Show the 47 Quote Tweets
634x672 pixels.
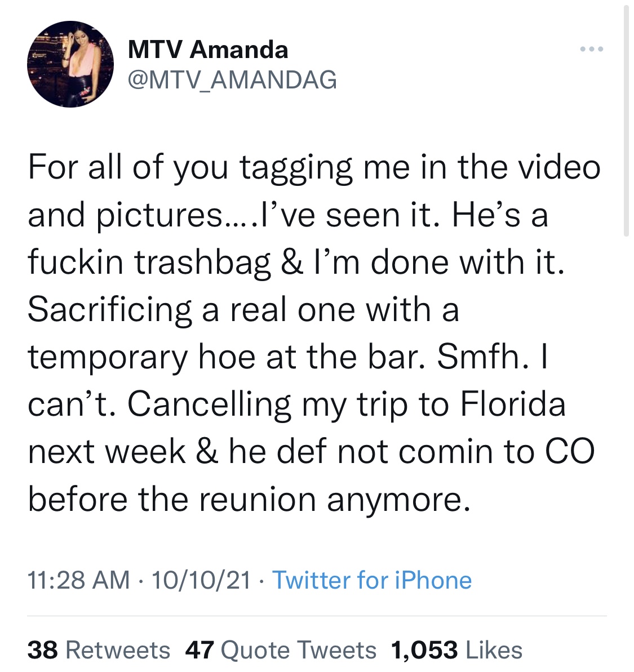click(x=280, y=650)
